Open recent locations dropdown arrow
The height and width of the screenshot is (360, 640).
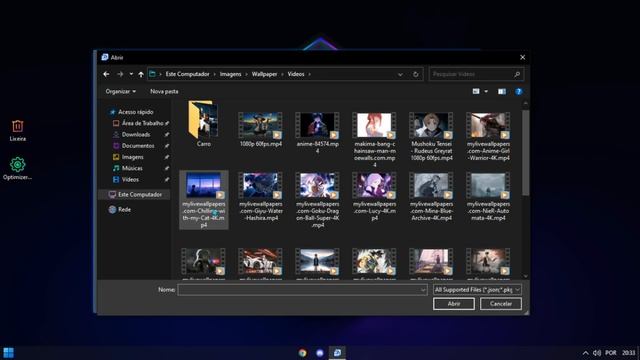pyautogui.click(x=131, y=74)
